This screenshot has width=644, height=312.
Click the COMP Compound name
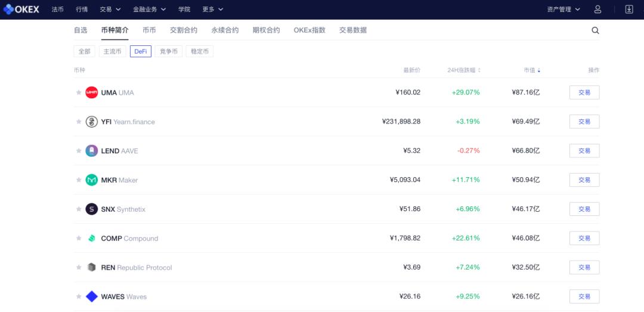[129, 239]
